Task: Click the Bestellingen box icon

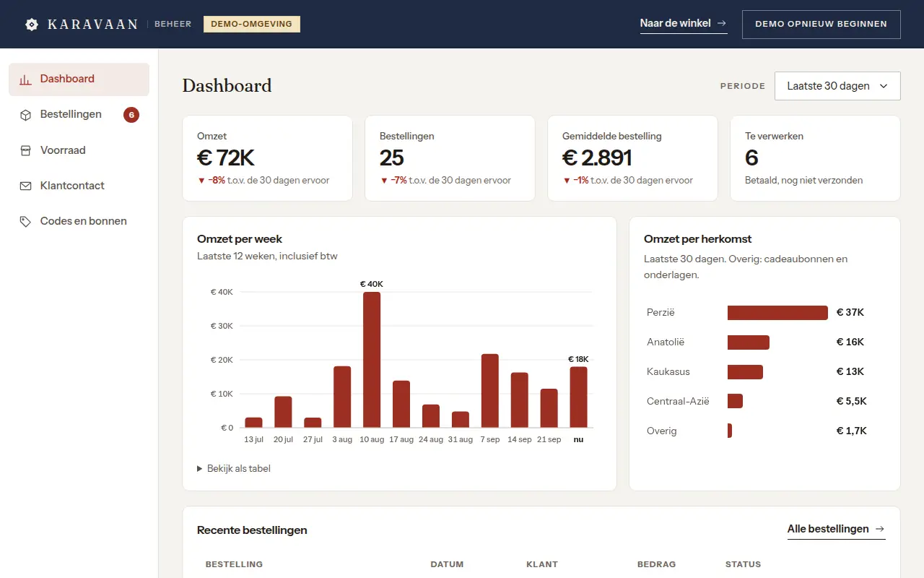Action: [25, 115]
